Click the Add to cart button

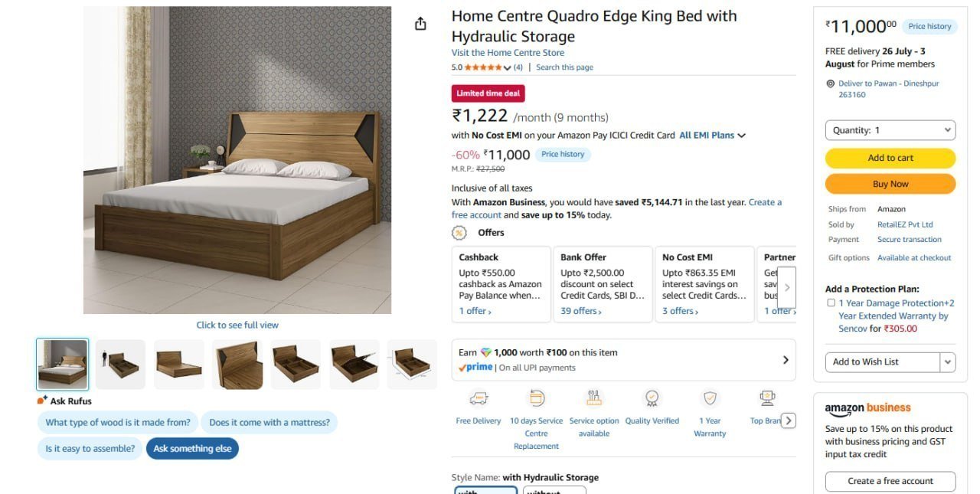[890, 158]
